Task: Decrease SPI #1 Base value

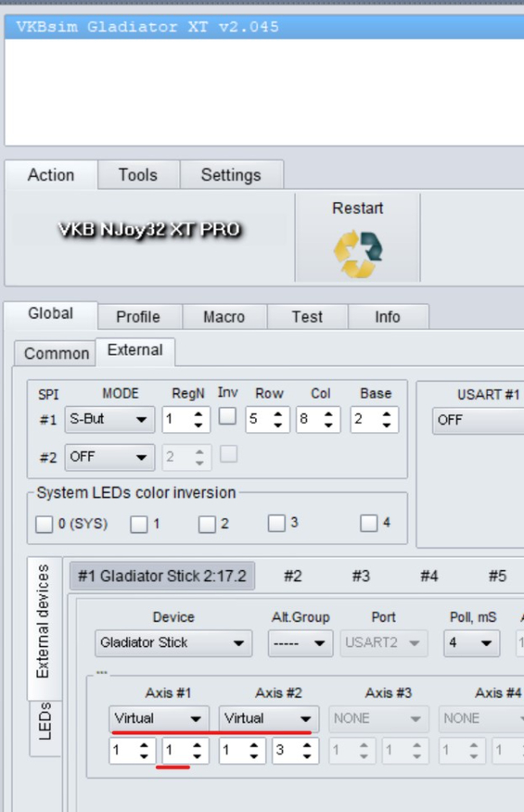Action: coord(386,425)
